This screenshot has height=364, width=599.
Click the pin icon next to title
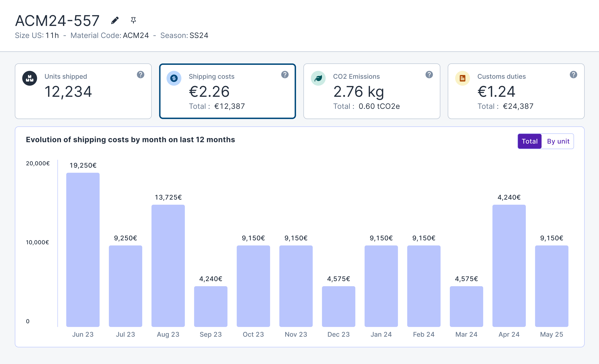pos(133,20)
